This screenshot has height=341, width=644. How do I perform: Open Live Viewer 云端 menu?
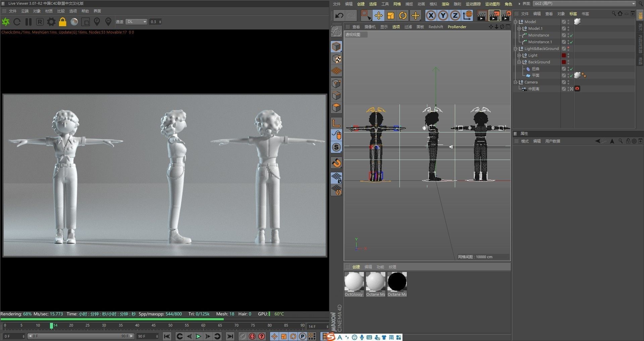(x=25, y=11)
